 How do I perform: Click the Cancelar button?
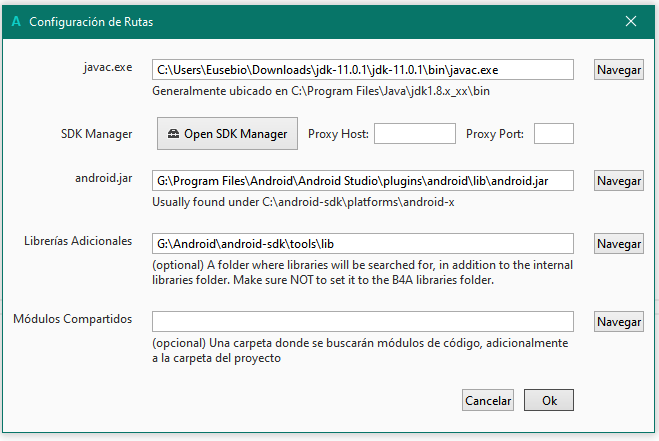pos(488,400)
